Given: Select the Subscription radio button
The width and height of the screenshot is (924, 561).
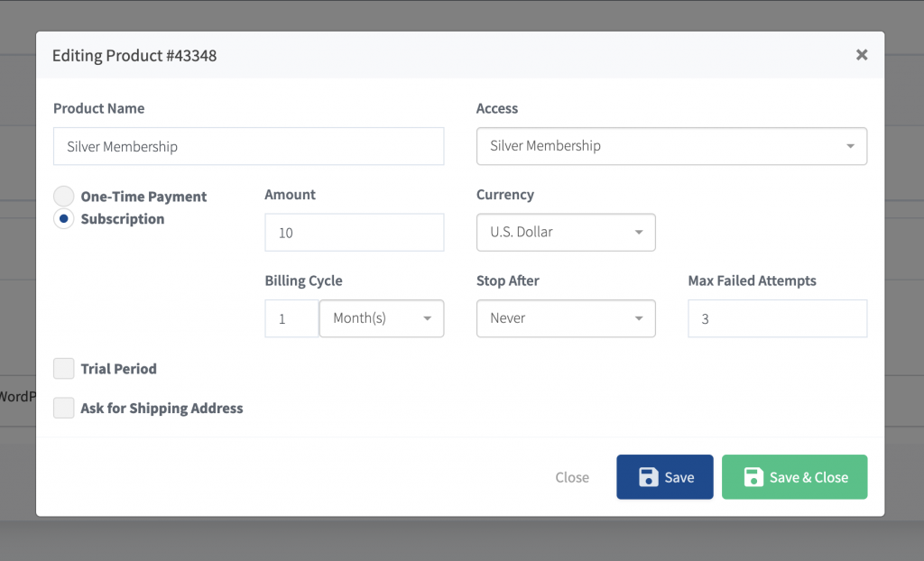Looking at the screenshot, I should (64, 218).
